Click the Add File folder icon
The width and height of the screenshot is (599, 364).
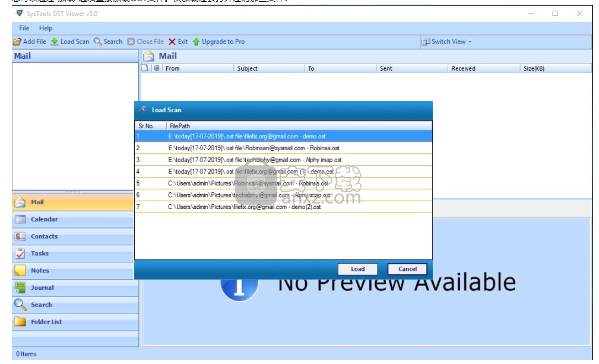tap(17, 42)
